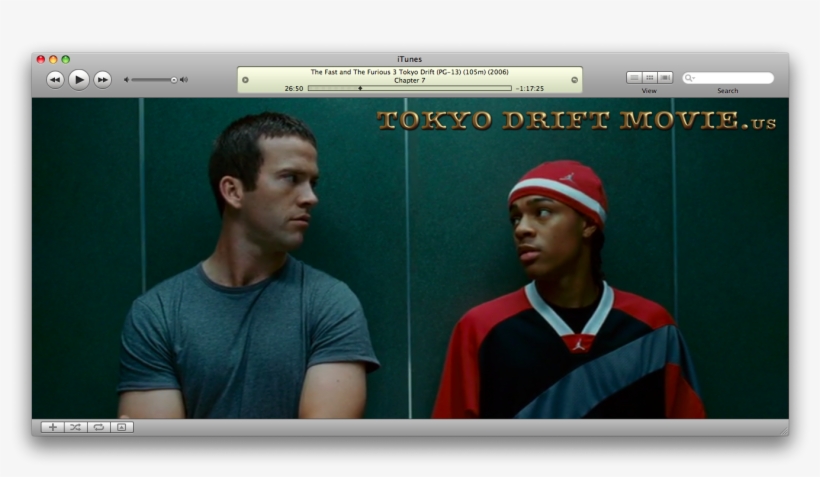Open the search magnifier dropdown
The height and width of the screenshot is (477, 820).
pyautogui.click(x=689, y=78)
